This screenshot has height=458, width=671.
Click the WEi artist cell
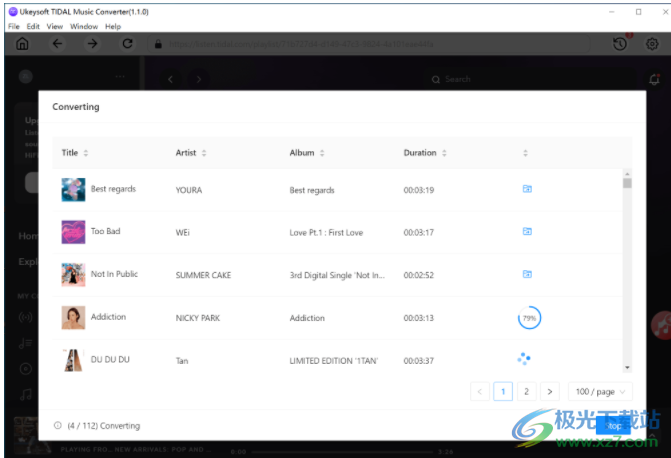point(183,232)
